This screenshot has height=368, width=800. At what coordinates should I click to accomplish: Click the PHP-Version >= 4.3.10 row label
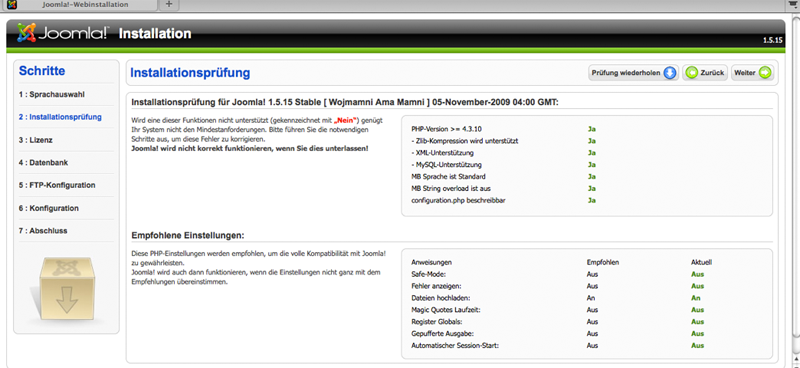[446, 129]
